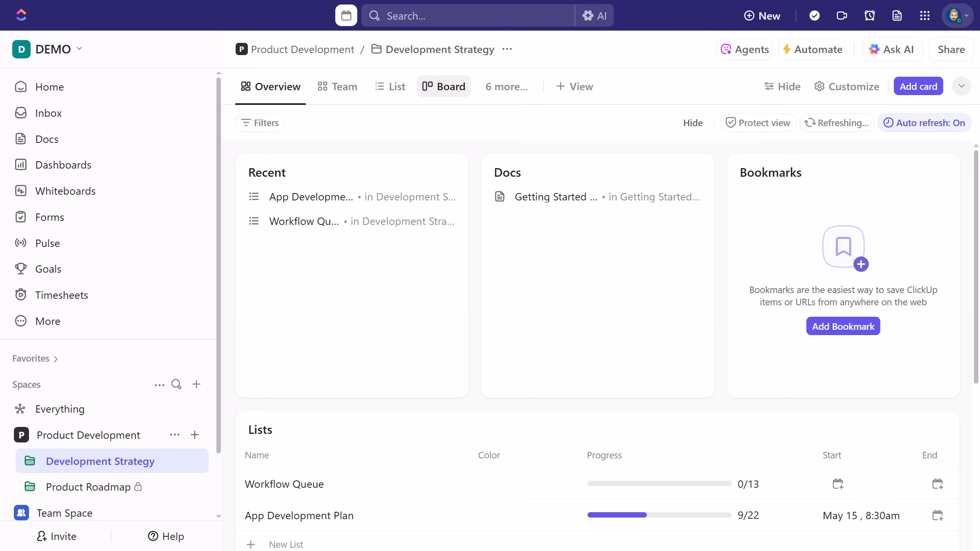Click the ClickUp logo icon
The width and height of the screenshot is (980, 551).
pos(21,15)
